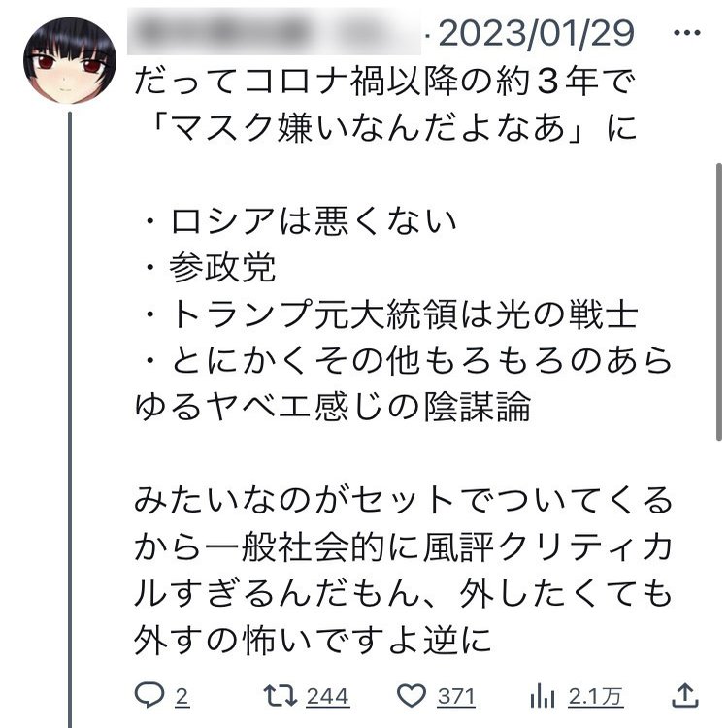Viewport: 728px width, 728px height.
Task: Click the bullet line ロシアは悪くない
Action: [x=301, y=221]
